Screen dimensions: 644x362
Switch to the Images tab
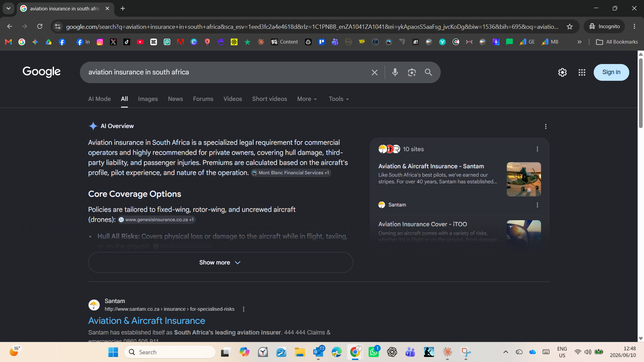(x=148, y=99)
